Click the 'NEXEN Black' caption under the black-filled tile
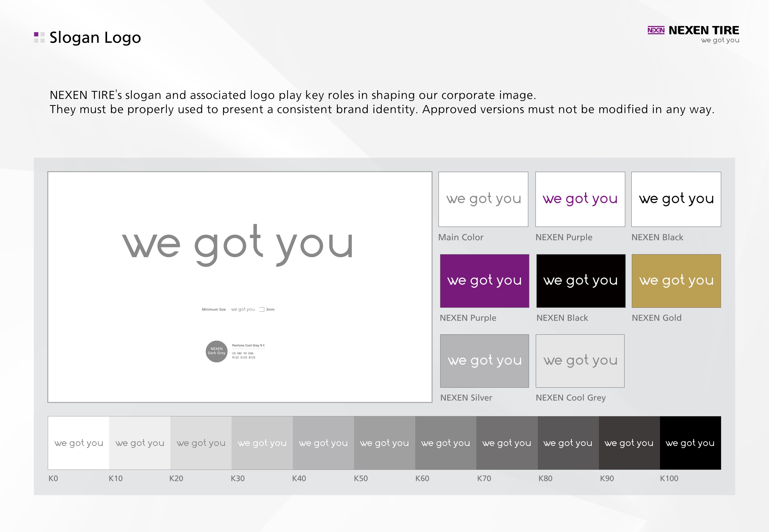Image resolution: width=769 pixels, height=532 pixels. coord(562,318)
